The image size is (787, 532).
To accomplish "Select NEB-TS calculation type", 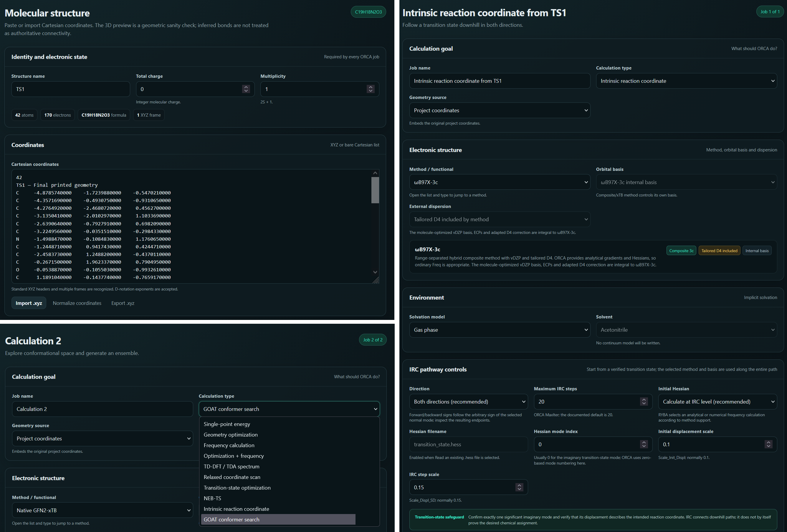I will click(x=278, y=498).
